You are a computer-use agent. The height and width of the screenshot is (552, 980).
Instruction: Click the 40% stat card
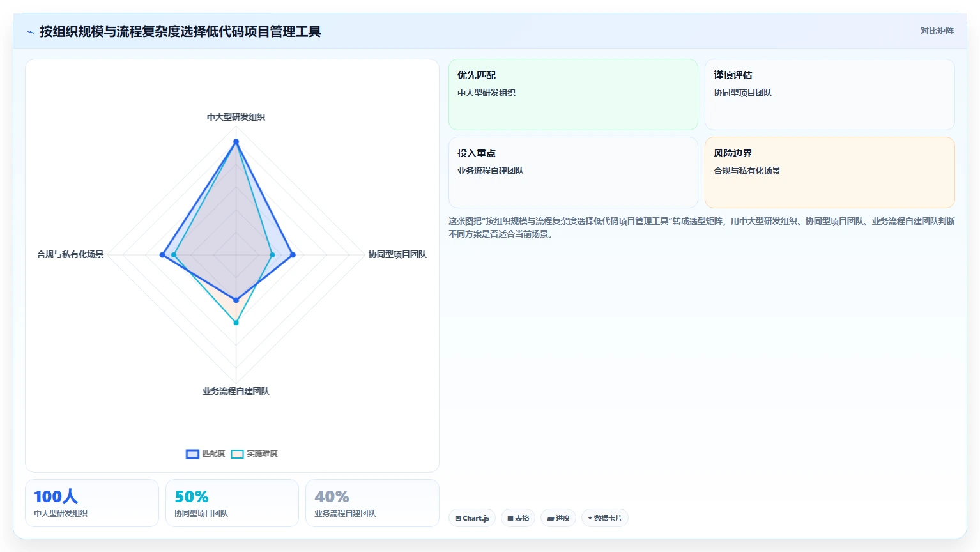point(372,503)
